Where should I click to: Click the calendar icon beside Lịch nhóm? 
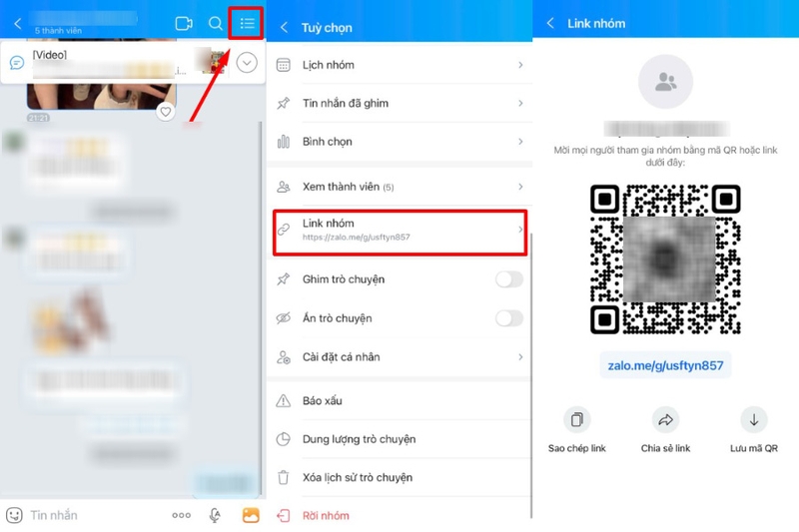pos(284,65)
